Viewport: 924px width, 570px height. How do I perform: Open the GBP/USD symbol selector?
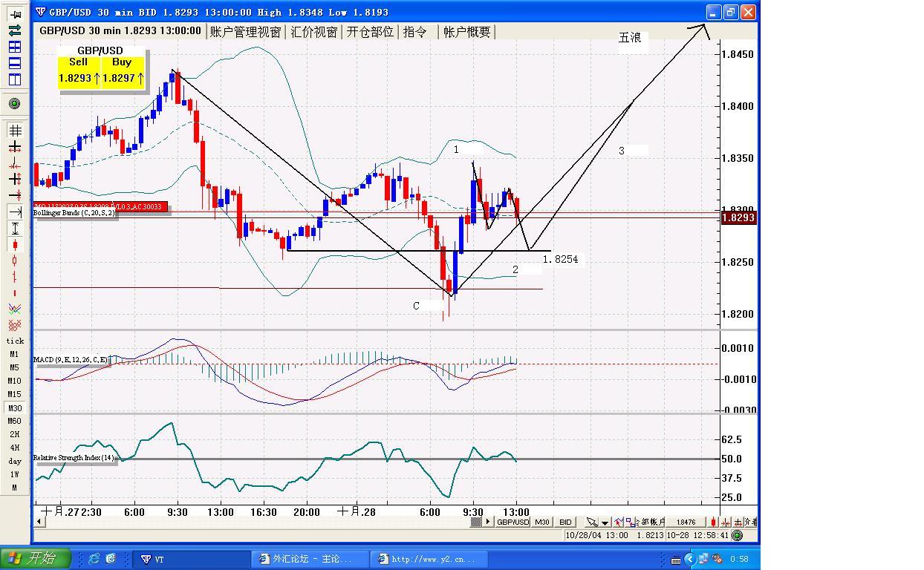(x=513, y=522)
